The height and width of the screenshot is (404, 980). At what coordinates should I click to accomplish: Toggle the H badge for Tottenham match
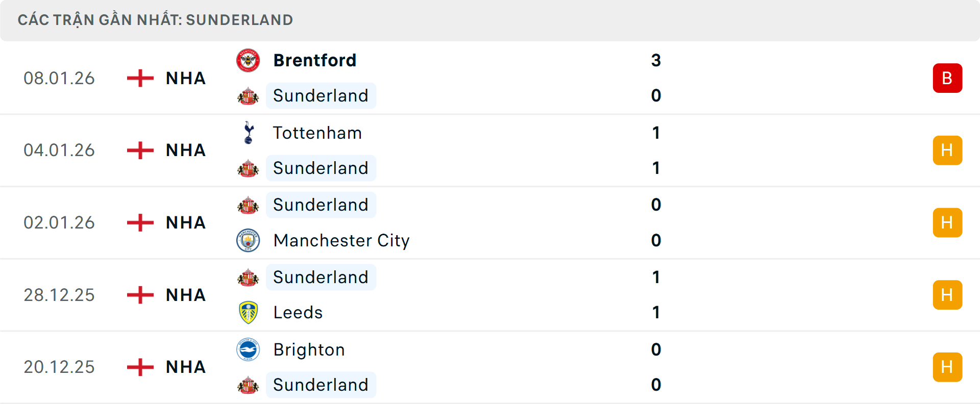pos(948,150)
